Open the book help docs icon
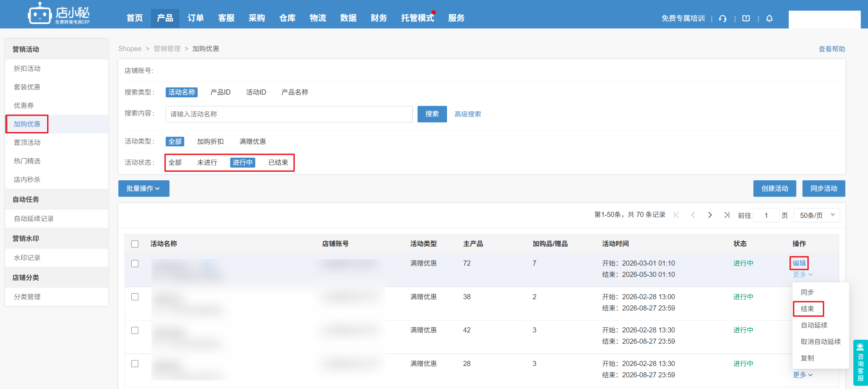868x389 pixels. 746,19
